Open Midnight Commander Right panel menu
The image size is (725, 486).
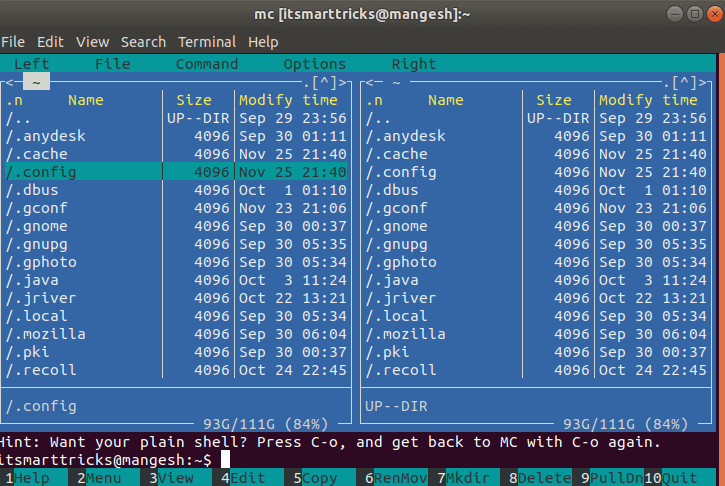tap(414, 64)
